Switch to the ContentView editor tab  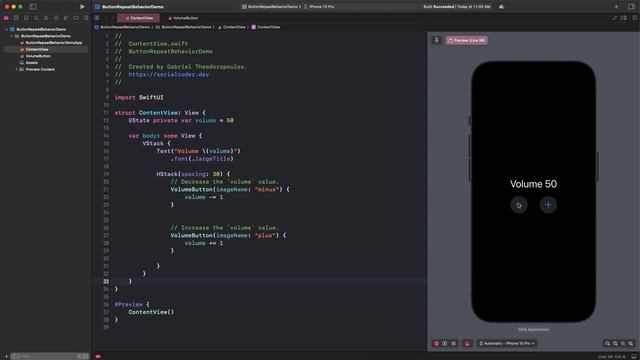click(138, 18)
